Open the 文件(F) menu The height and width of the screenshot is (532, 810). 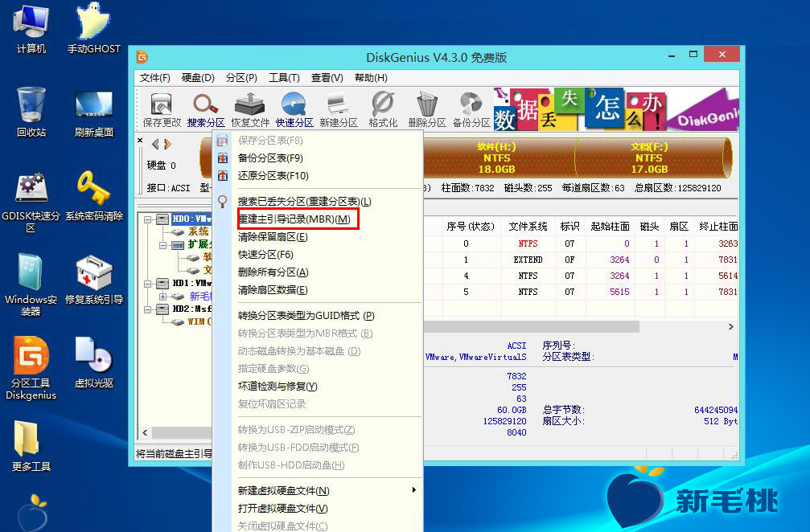(154, 78)
